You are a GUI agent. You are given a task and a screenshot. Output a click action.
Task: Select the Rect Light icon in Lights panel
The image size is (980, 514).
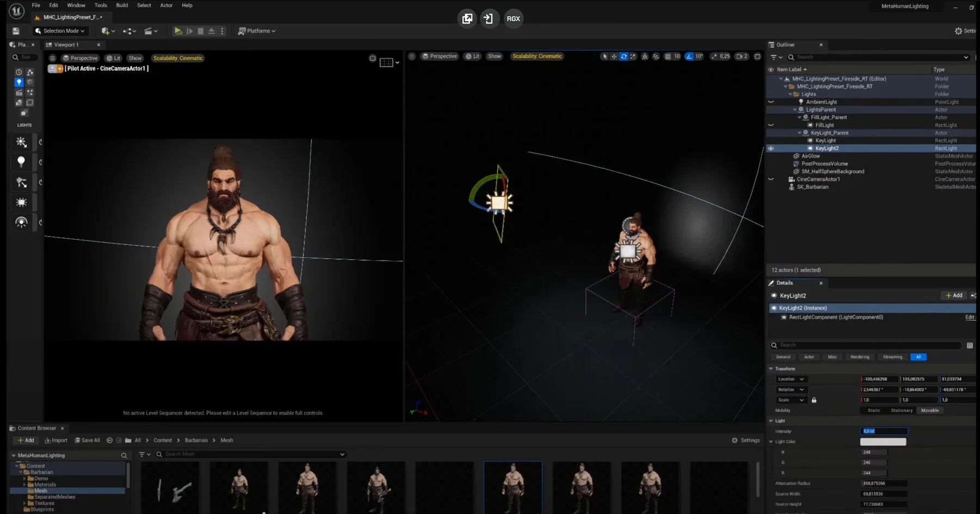(x=21, y=202)
